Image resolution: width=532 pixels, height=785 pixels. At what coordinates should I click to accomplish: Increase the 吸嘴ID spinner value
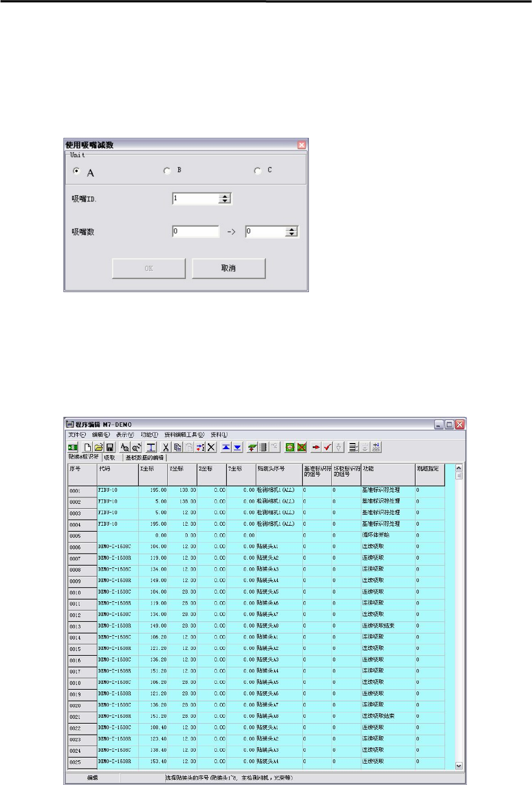click(x=225, y=196)
